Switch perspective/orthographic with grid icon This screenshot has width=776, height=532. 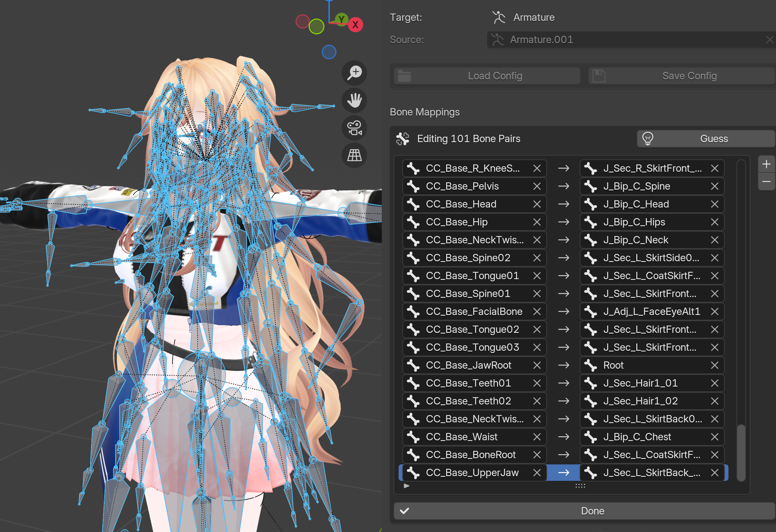(354, 155)
